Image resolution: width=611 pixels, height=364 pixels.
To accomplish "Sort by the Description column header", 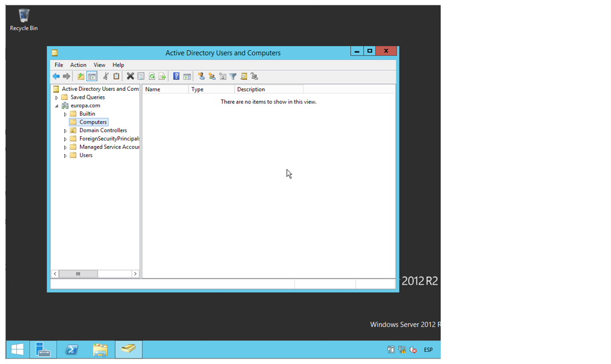I will coord(269,89).
